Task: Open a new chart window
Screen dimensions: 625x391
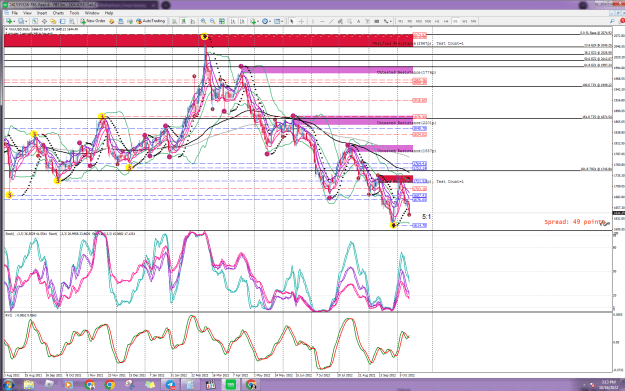Action: pyautogui.click(x=9, y=21)
